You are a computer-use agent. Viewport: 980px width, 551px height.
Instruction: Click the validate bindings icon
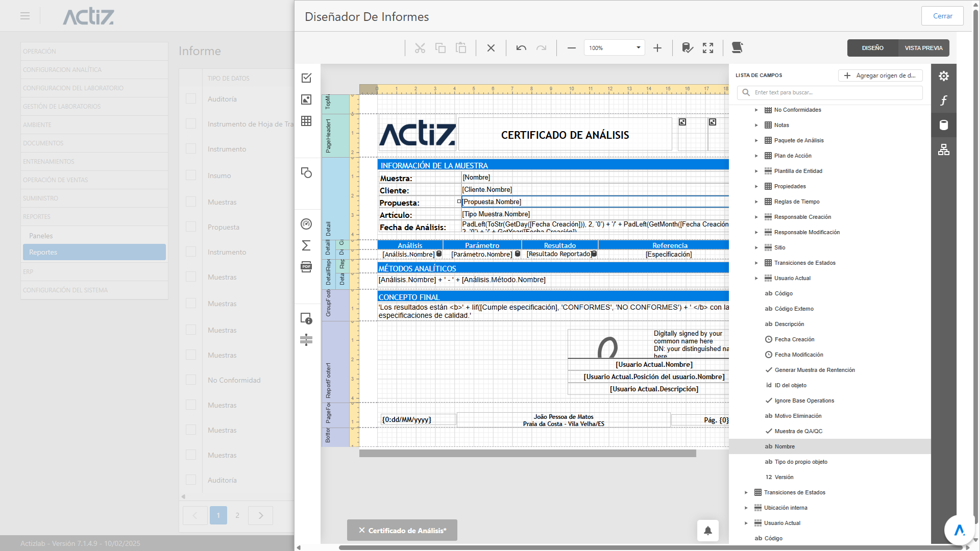point(688,48)
